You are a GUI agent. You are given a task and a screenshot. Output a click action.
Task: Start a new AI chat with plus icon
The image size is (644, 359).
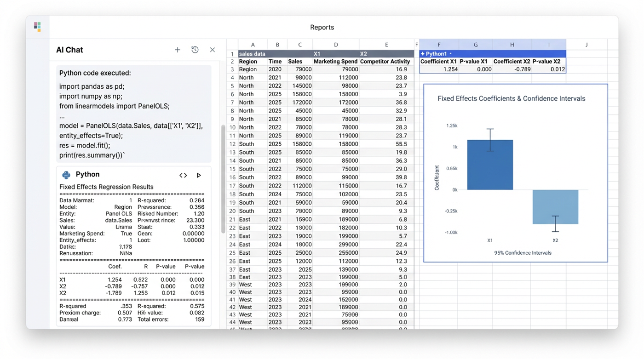178,50
